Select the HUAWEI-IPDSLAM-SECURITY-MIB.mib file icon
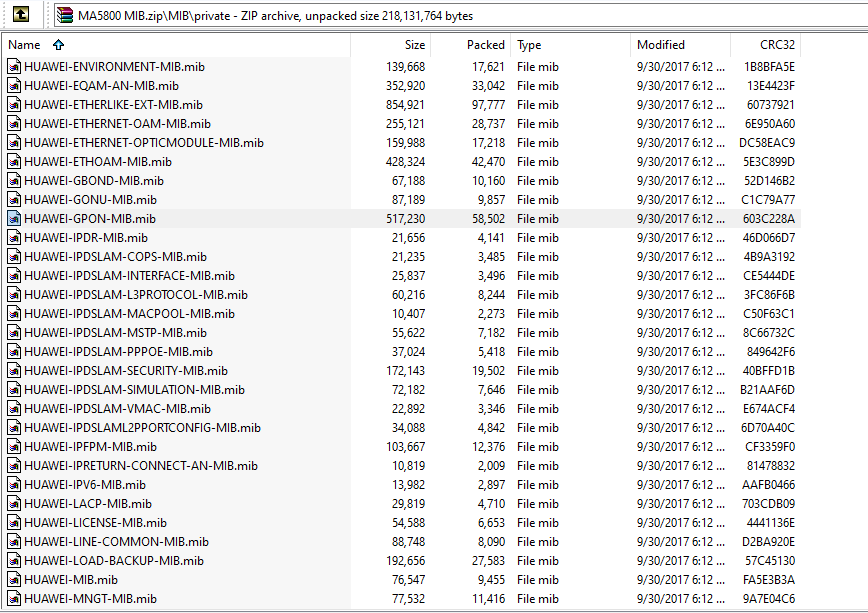Screen dimensions: 868x613 tap(14, 371)
